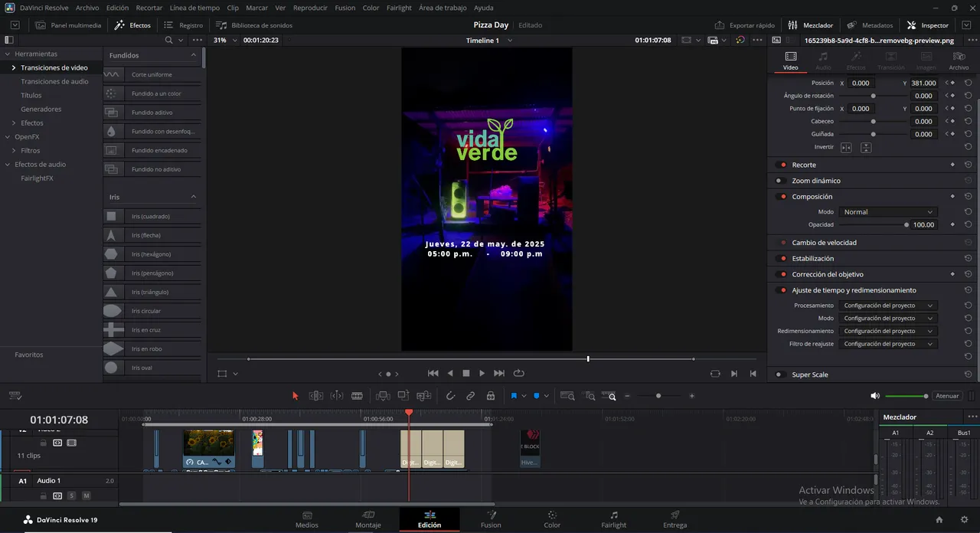Flip vertically using the Invertir icon
This screenshot has width=980, height=533.
coord(866,147)
